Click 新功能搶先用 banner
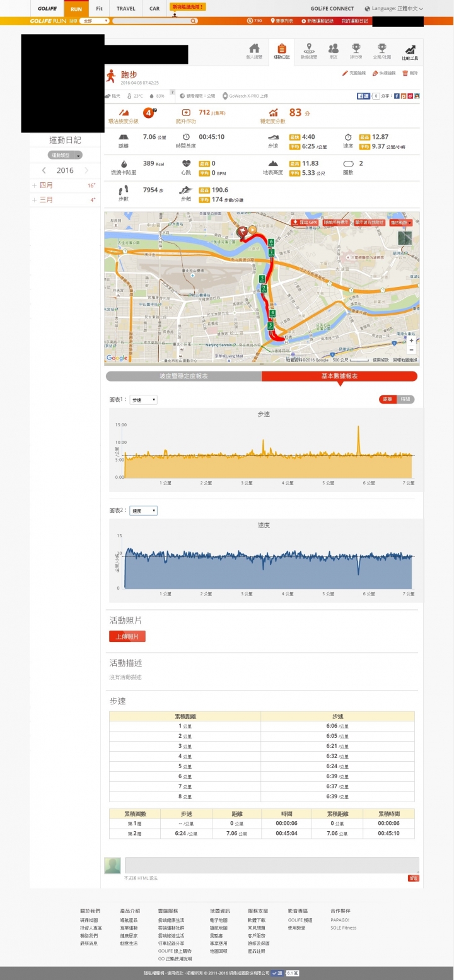 coord(188,7)
